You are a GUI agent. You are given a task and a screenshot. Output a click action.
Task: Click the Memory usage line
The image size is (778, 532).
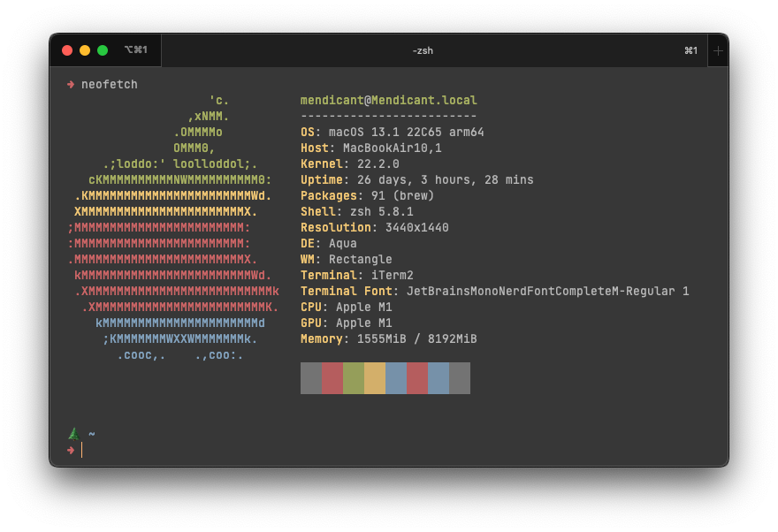click(x=389, y=338)
